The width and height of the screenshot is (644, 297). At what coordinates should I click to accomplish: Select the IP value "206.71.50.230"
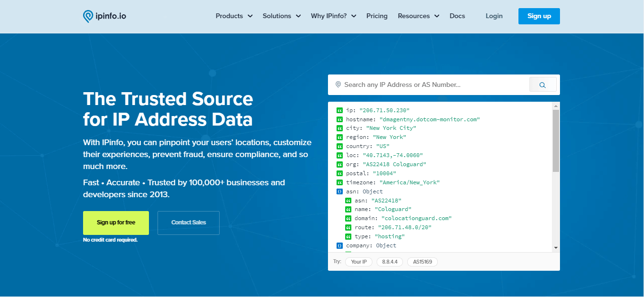[384, 110]
